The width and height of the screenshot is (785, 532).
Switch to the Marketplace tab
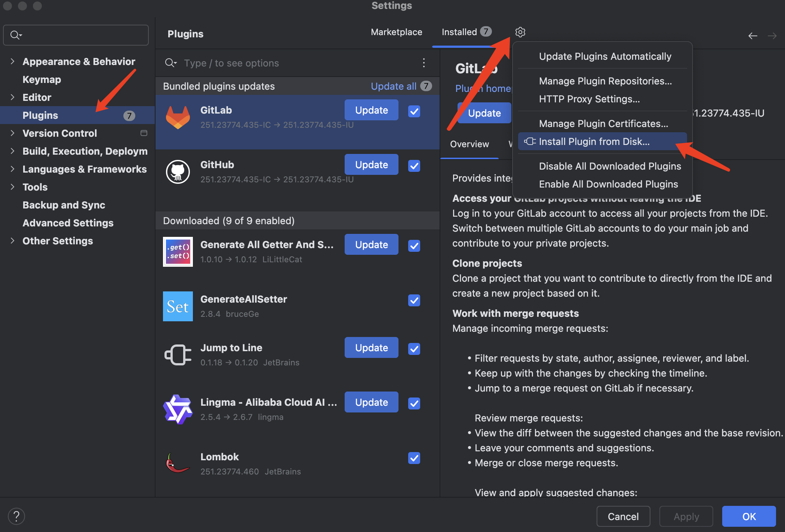(396, 32)
